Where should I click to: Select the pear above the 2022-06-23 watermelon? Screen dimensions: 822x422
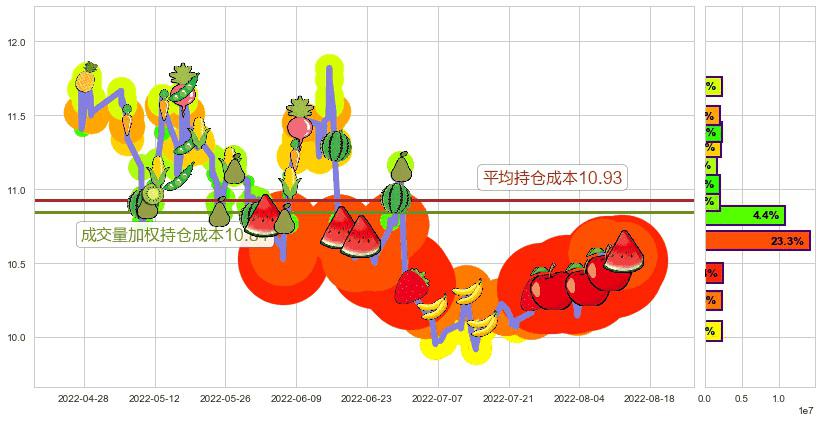[x=402, y=166]
